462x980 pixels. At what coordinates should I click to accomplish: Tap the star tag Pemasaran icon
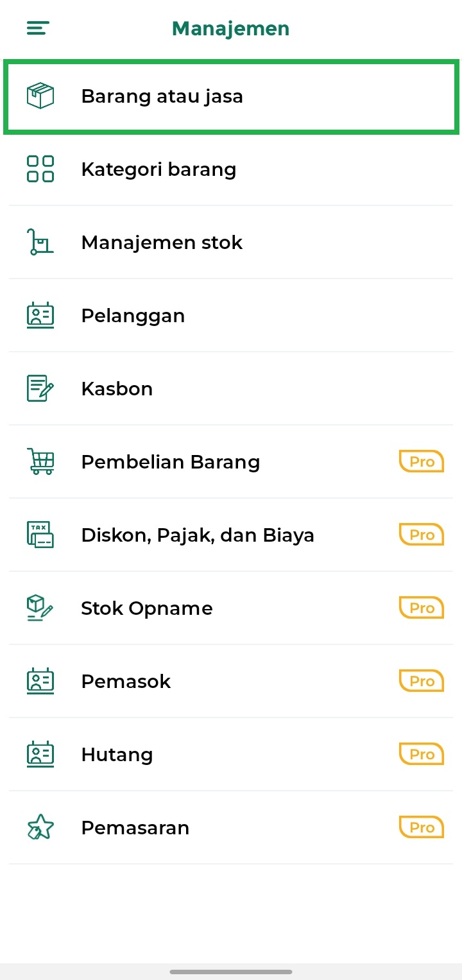pos(40,828)
